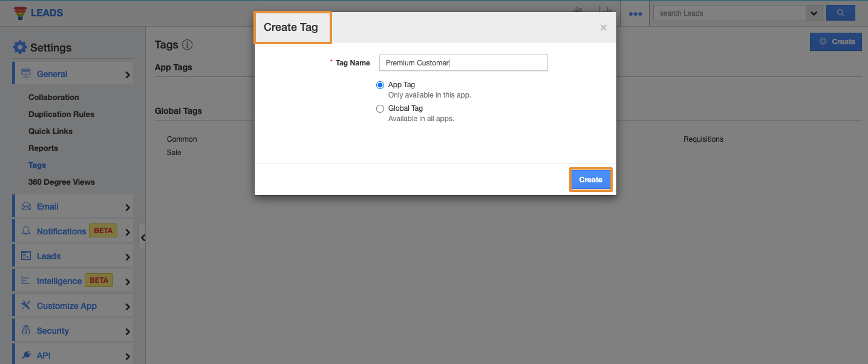
Task: Click the Leads funnel logo icon
Action: click(x=20, y=13)
